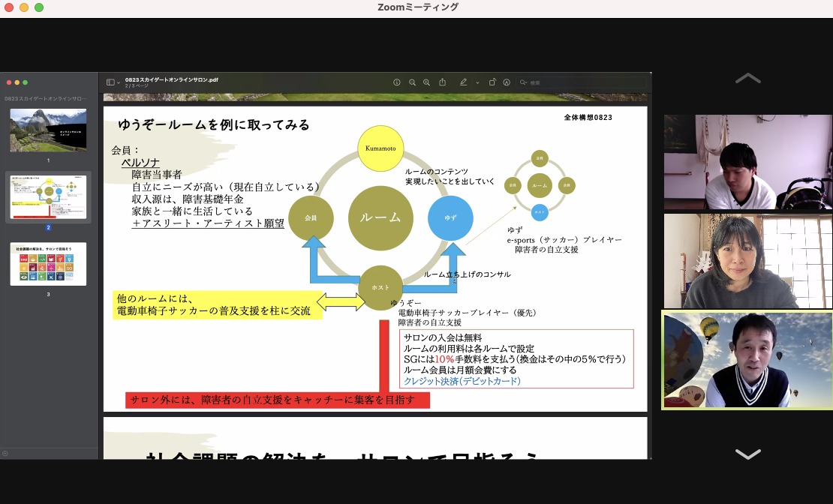Click the rotate page icon
The width and height of the screenshot is (833, 504).
coord(492,82)
